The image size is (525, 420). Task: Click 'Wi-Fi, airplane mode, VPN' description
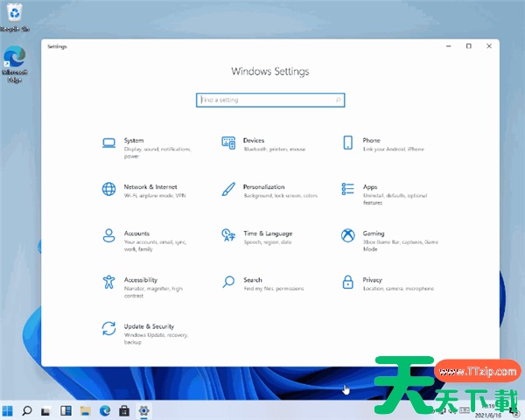[x=155, y=196]
